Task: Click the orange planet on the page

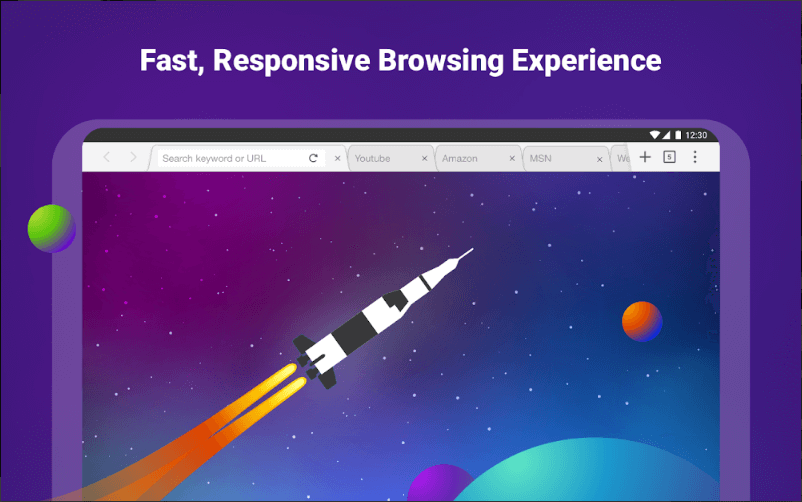Action: click(642, 321)
